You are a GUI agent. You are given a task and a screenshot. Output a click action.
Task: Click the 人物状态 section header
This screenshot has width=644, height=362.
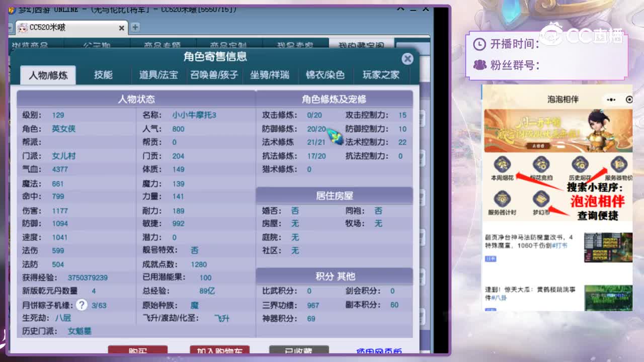(136, 99)
